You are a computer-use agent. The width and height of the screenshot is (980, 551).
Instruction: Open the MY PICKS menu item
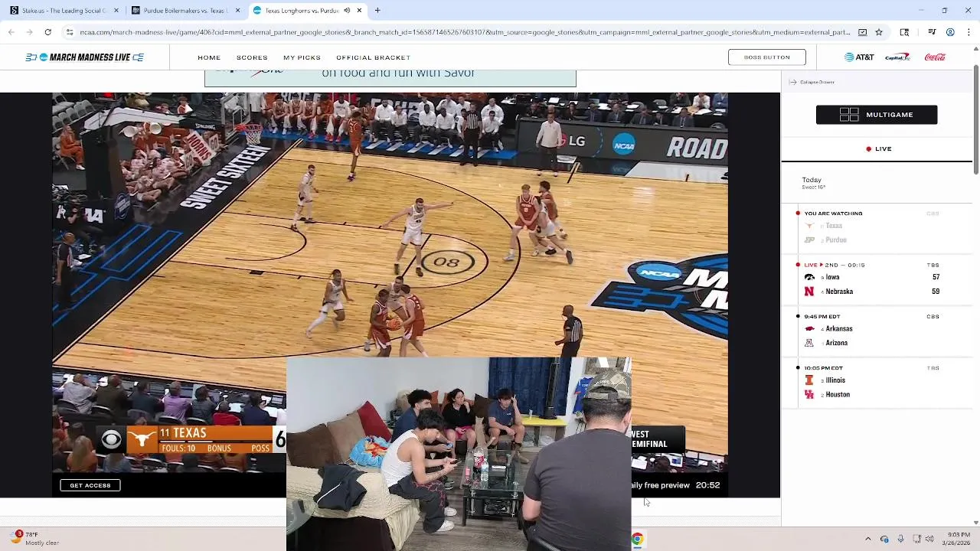coord(302,57)
